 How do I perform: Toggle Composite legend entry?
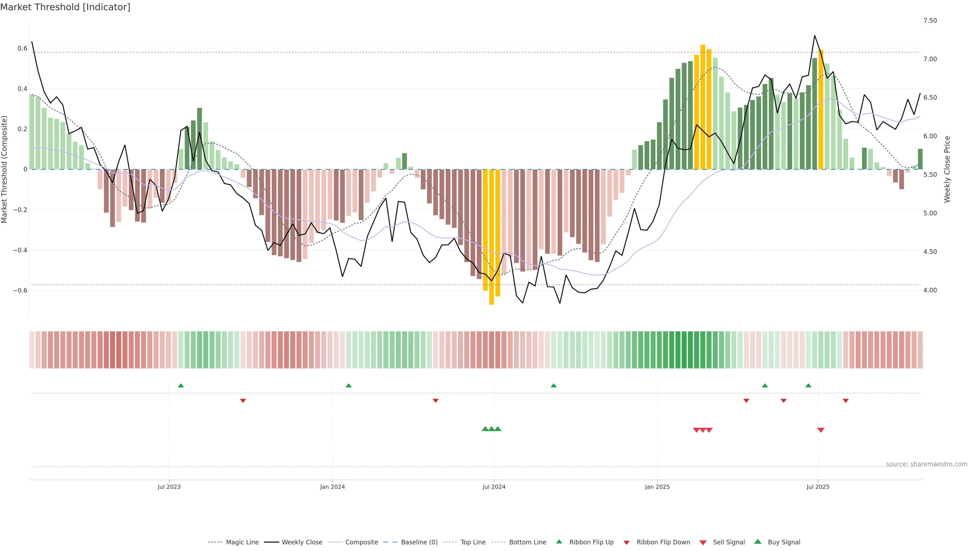pyautogui.click(x=361, y=542)
